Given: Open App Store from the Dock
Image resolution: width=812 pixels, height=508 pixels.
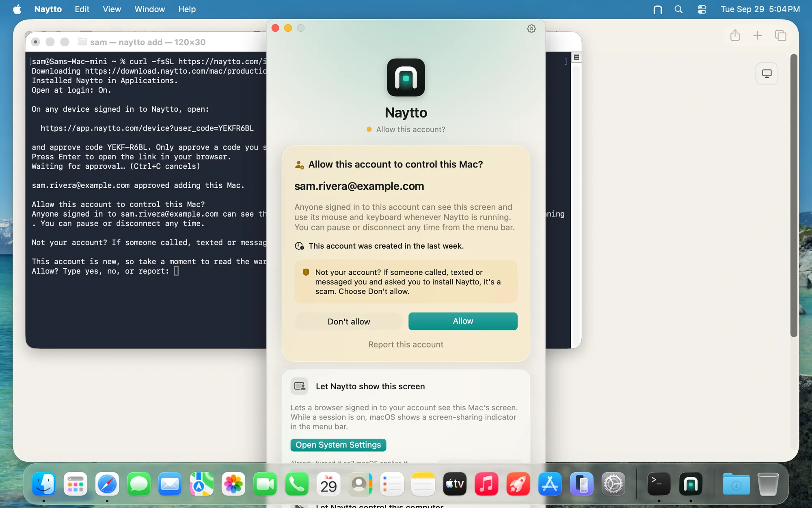Looking at the screenshot, I should click(x=550, y=484).
